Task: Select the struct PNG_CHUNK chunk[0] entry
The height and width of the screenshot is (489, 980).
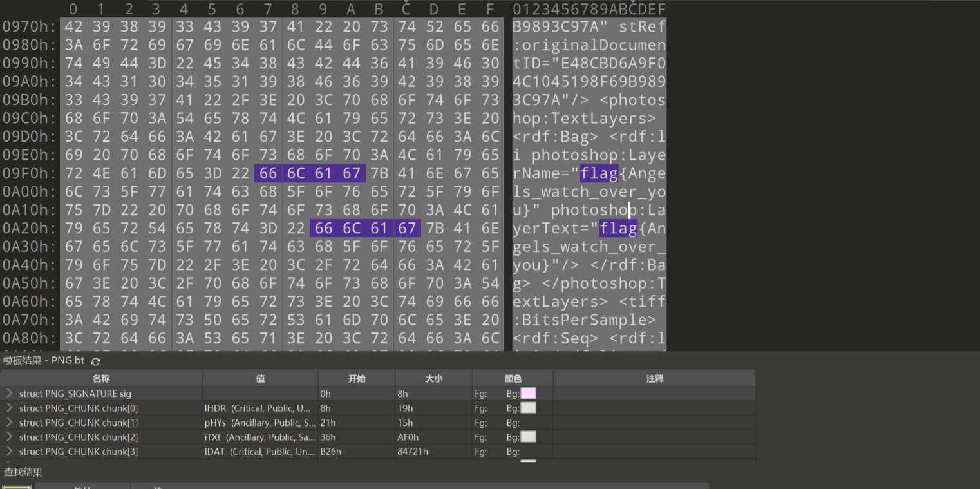Action: coord(79,408)
